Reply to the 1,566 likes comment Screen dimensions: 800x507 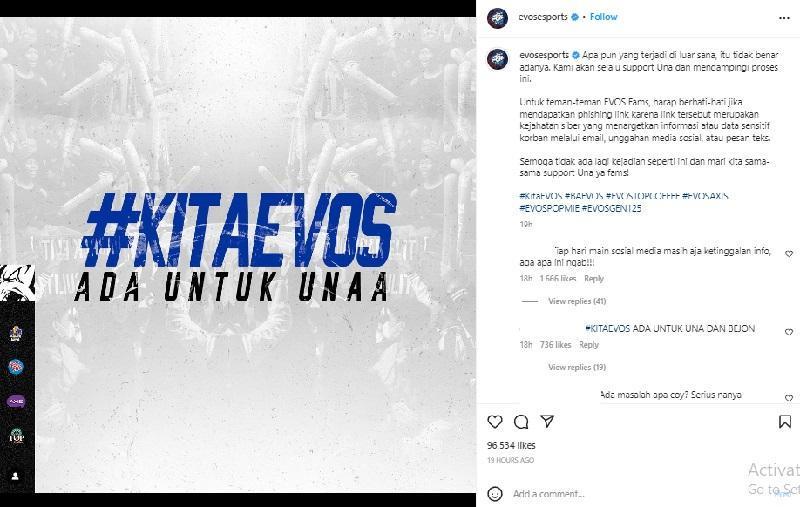[594, 278]
